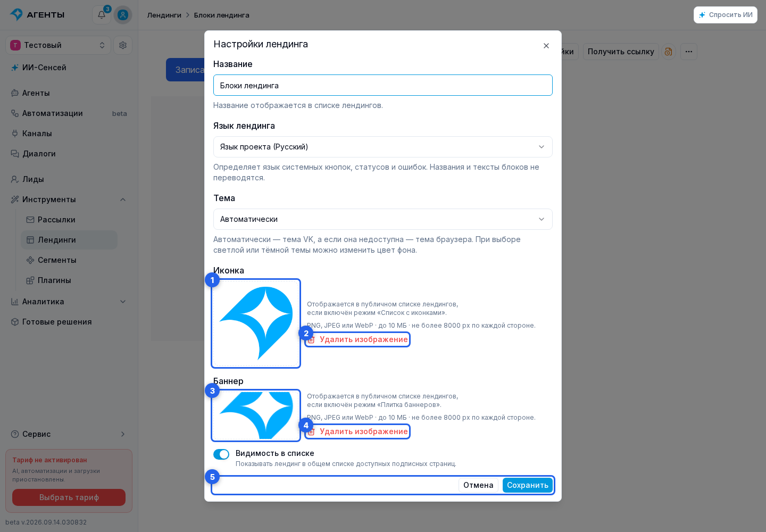Viewport: 766px width, 532px height.
Task: Open the notifications bell
Action: (102, 15)
